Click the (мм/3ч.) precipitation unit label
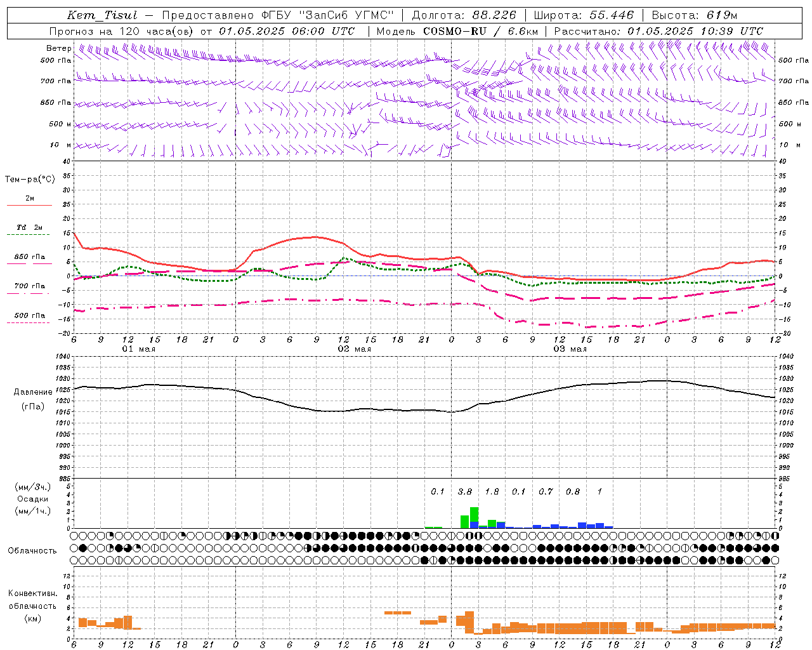 click(x=33, y=487)
